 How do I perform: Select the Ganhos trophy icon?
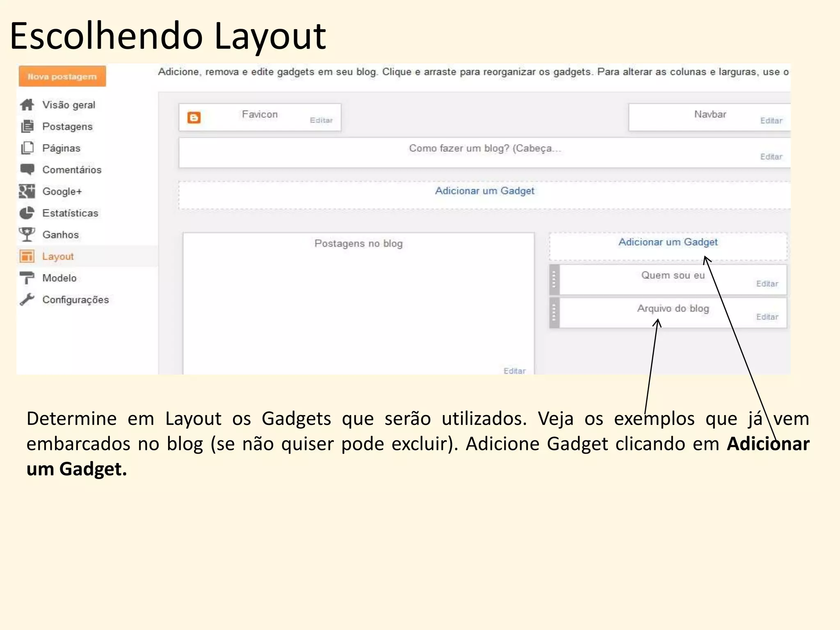click(27, 235)
